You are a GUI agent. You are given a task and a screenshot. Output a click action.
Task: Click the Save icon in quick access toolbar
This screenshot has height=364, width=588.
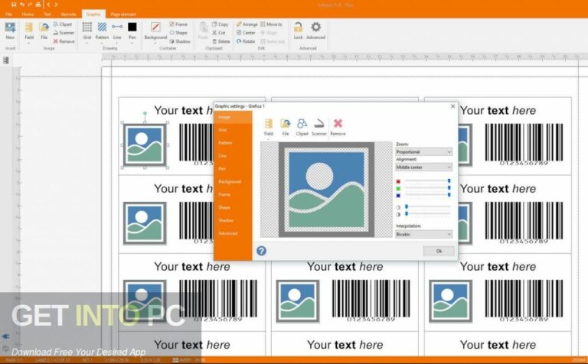(x=14, y=5)
